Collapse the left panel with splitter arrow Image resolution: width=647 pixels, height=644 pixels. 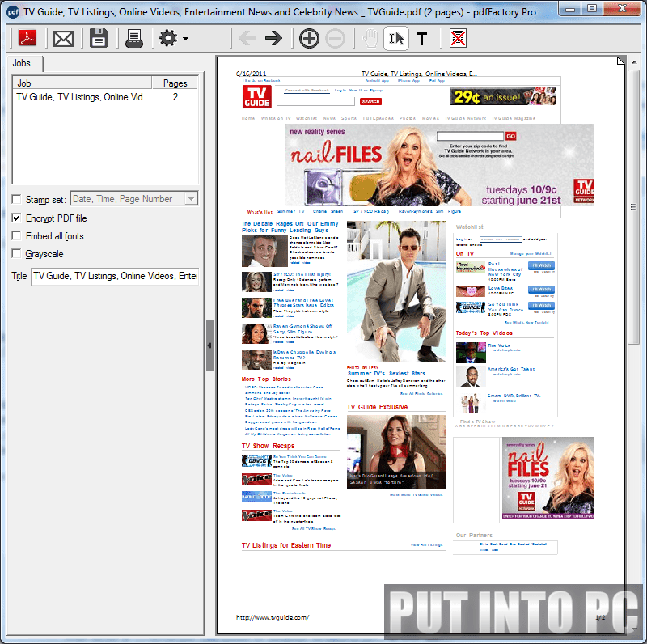click(x=209, y=345)
